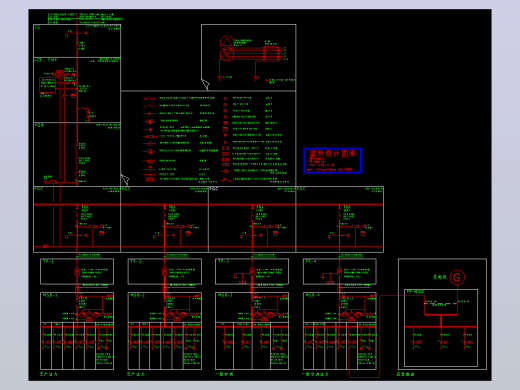Click the 星欣设计图库 title text

[332, 154]
